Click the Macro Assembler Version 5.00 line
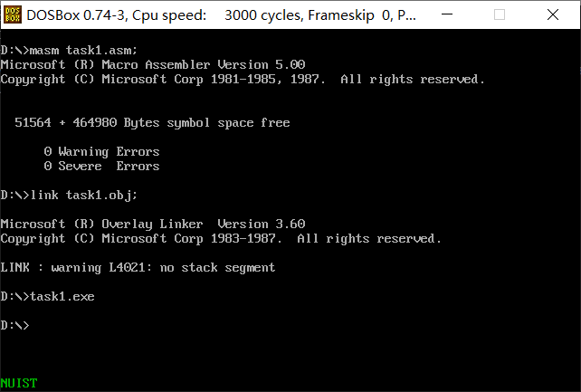The image size is (581, 392). click(x=153, y=64)
